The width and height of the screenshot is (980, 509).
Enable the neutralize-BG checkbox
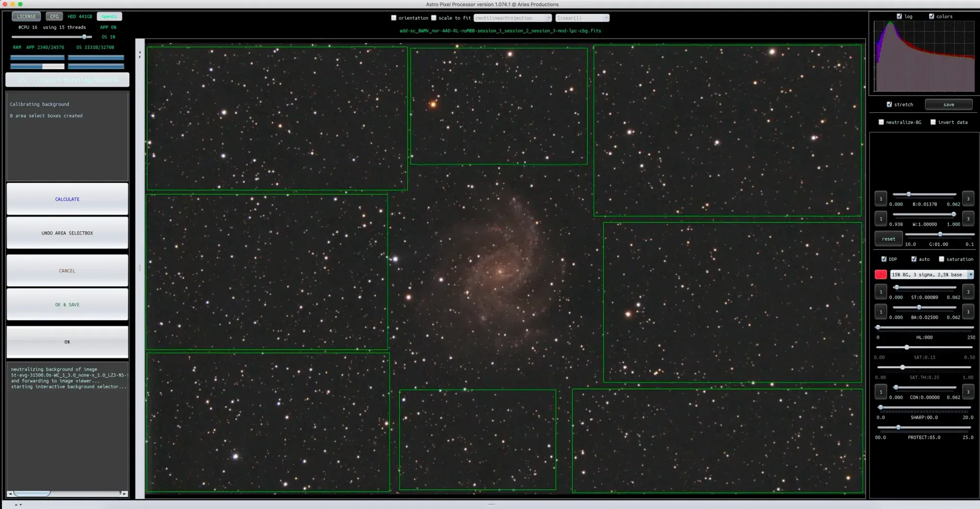click(881, 122)
